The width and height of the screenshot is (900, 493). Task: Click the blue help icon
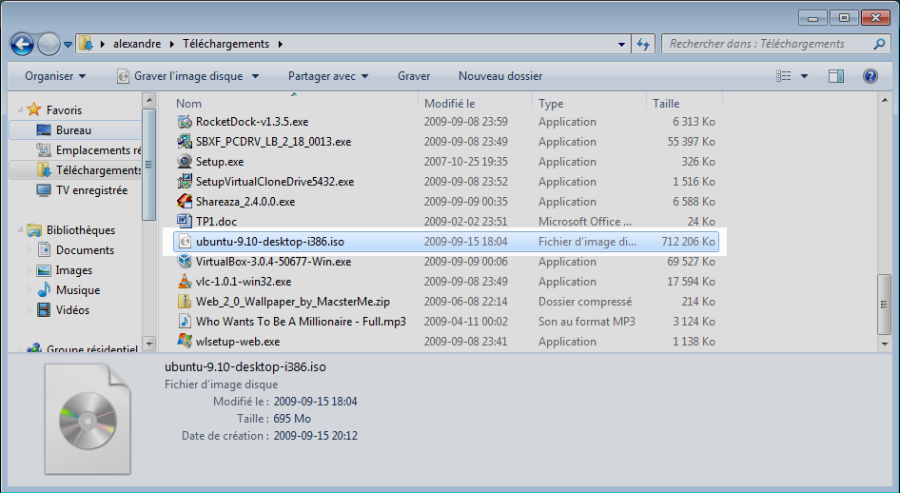(x=870, y=76)
